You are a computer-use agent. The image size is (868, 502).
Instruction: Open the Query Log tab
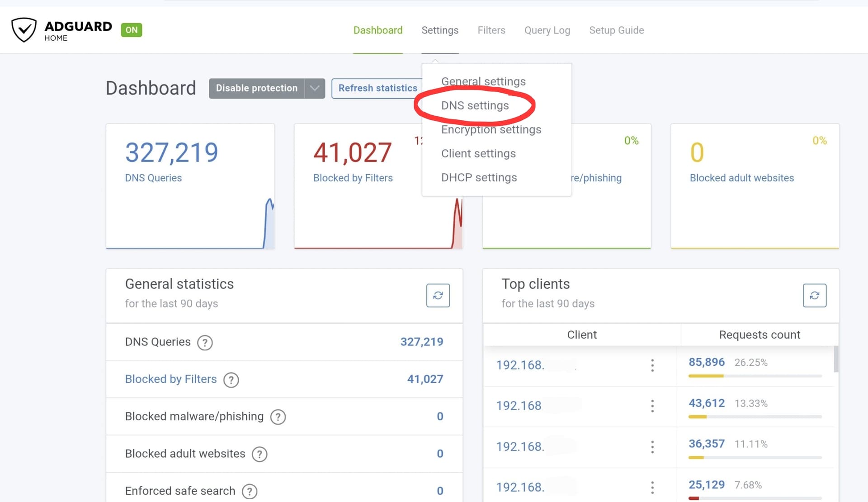(547, 30)
